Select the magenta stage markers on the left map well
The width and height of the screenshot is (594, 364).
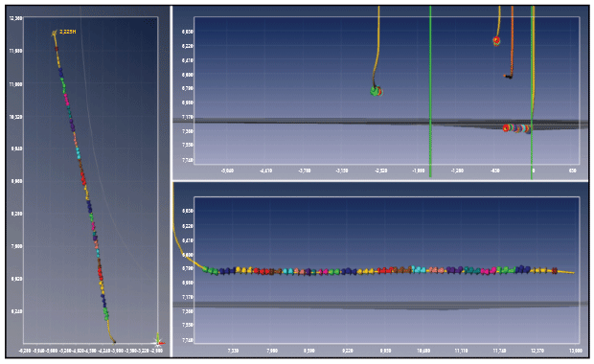click(67, 100)
